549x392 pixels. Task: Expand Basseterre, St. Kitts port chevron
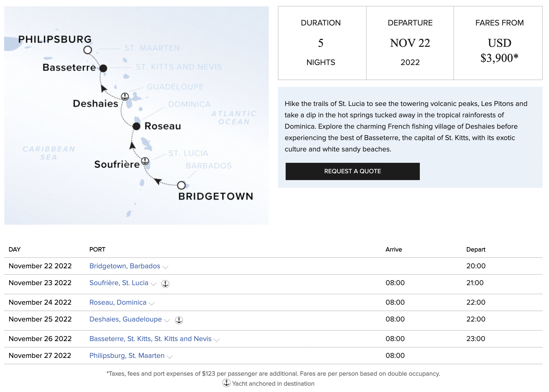click(217, 340)
